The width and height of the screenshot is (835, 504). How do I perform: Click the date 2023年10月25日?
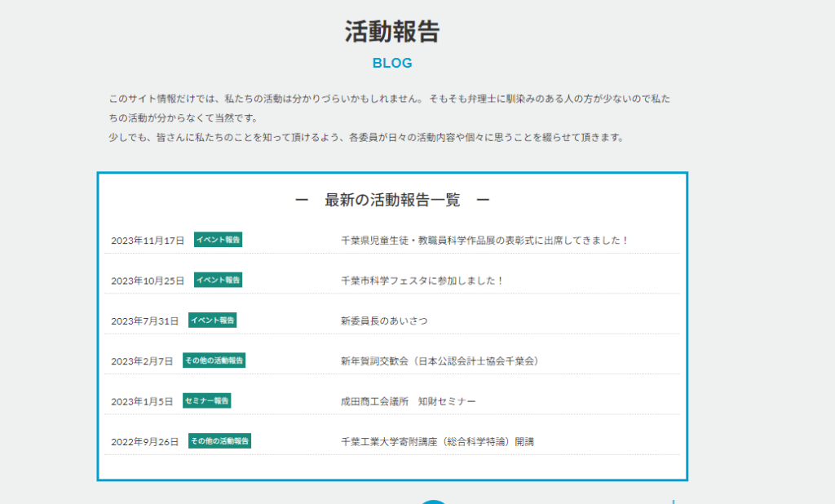[148, 281]
